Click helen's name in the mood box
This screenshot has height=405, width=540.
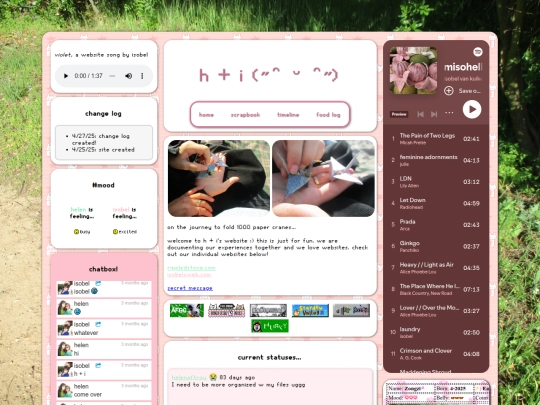(x=78, y=209)
